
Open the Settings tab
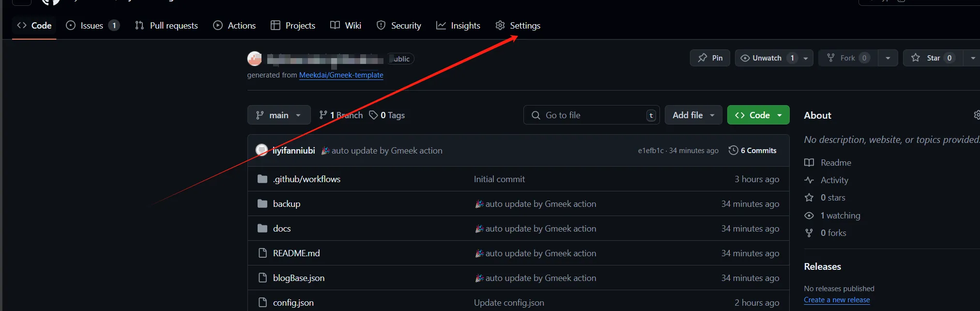point(518,26)
